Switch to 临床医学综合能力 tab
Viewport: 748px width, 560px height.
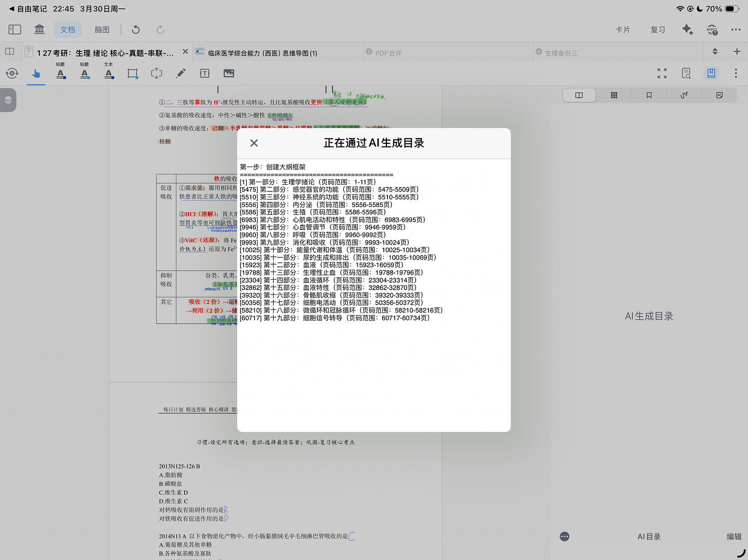pos(262,53)
